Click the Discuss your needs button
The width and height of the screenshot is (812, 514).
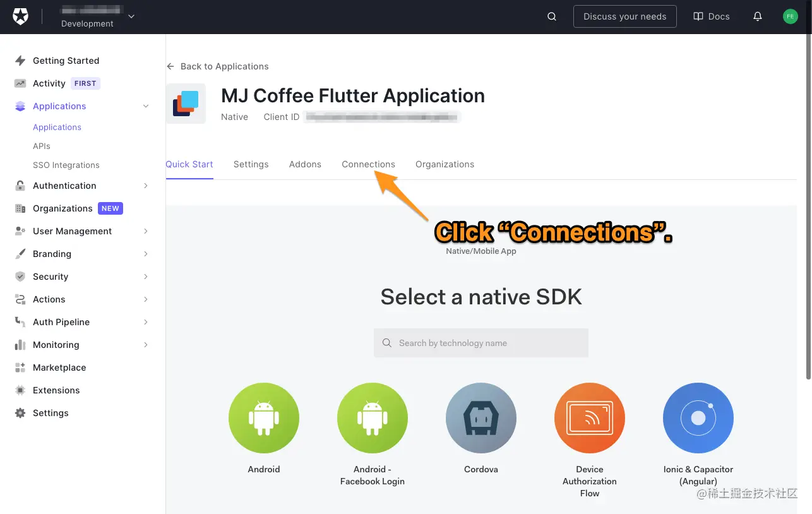(624, 16)
